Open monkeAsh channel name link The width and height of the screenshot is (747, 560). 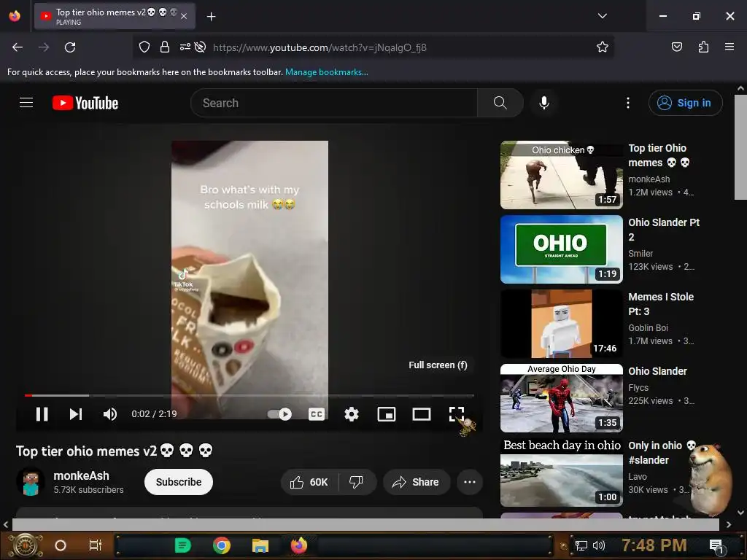(82, 475)
